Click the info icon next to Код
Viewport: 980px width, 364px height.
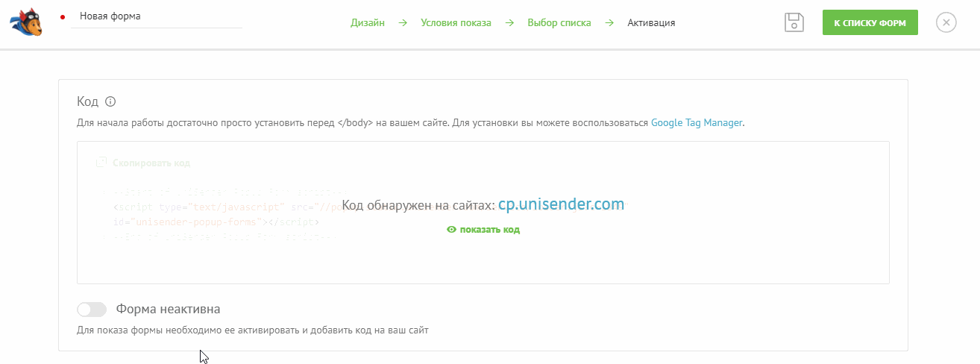click(x=110, y=101)
